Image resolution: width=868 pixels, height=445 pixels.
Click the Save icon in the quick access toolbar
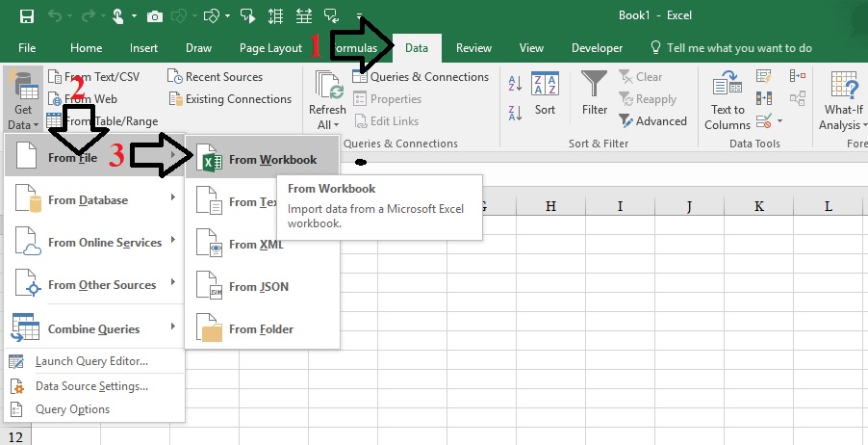[x=27, y=16]
